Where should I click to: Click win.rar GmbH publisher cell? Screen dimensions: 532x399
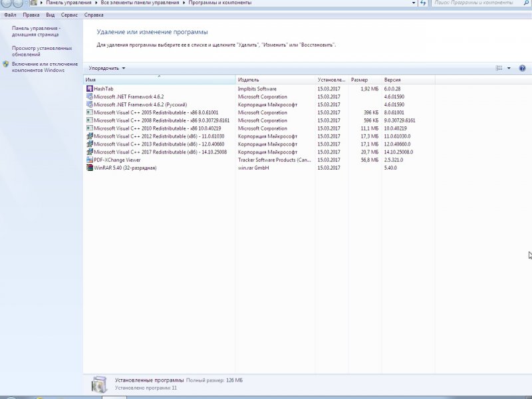[x=253, y=168]
